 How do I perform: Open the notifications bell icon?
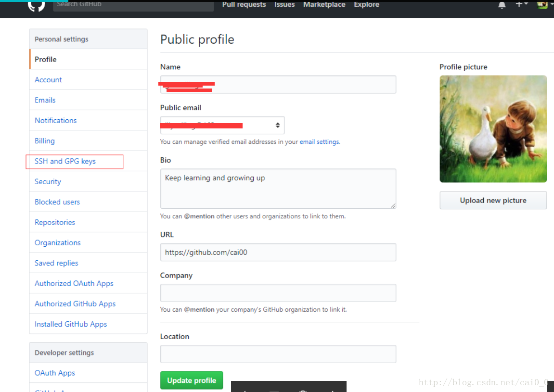tap(502, 5)
